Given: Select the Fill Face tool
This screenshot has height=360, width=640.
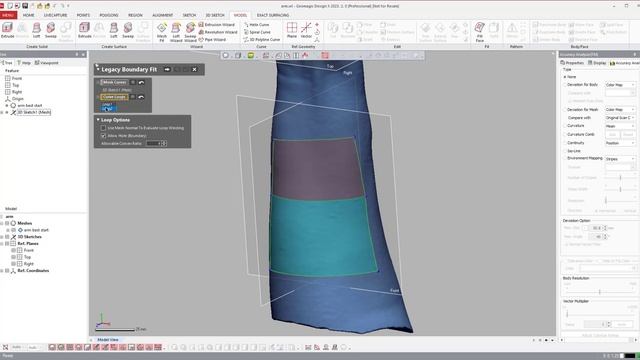Looking at the screenshot, I should coord(480,32).
